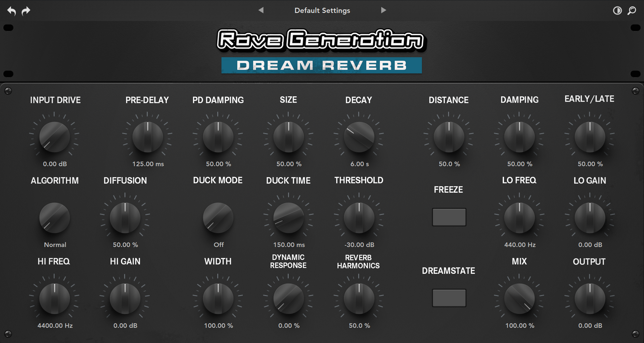Click the Reverb Harmonics knob
This screenshot has width=644, height=343.
pyautogui.click(x=359, y=299)
